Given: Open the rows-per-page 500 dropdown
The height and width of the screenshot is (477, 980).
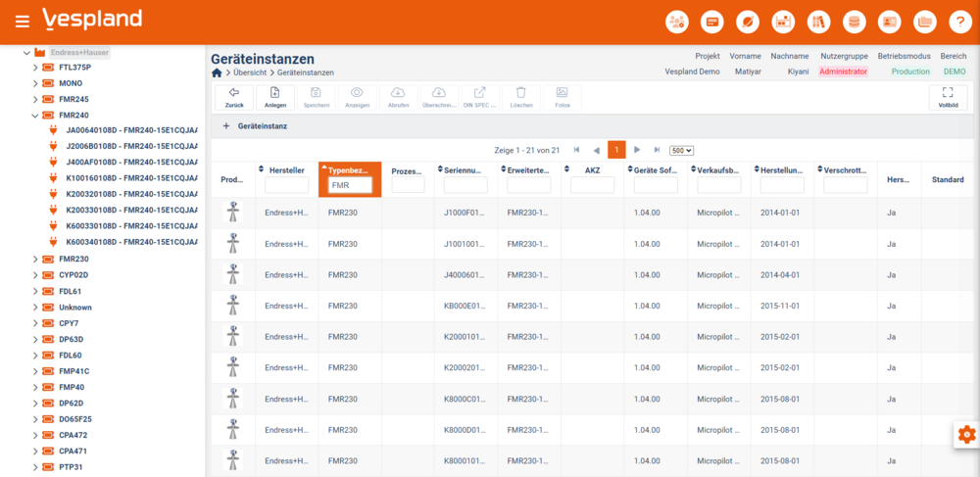Looking at the screenshot, I should point(681,151).
